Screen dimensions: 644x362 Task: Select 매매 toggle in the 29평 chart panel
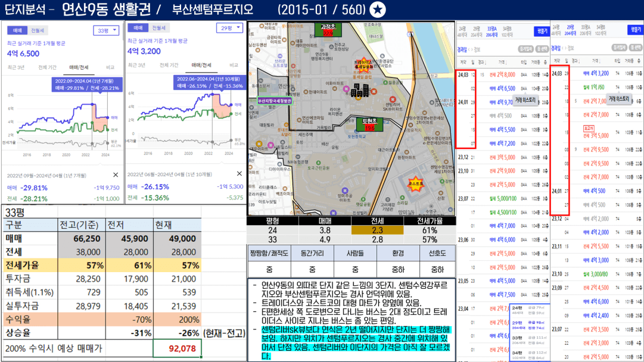click(138, 28)
